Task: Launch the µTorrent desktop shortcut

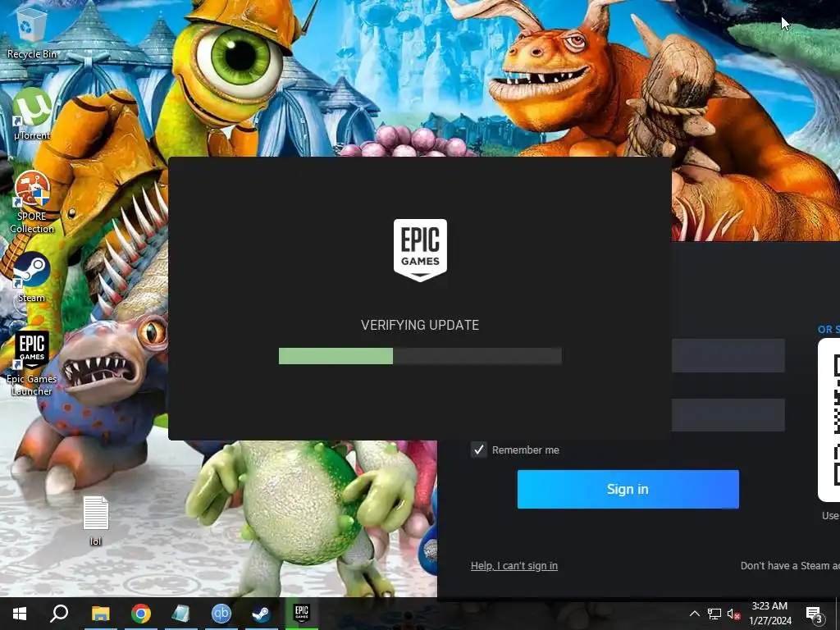Action: 32,113
